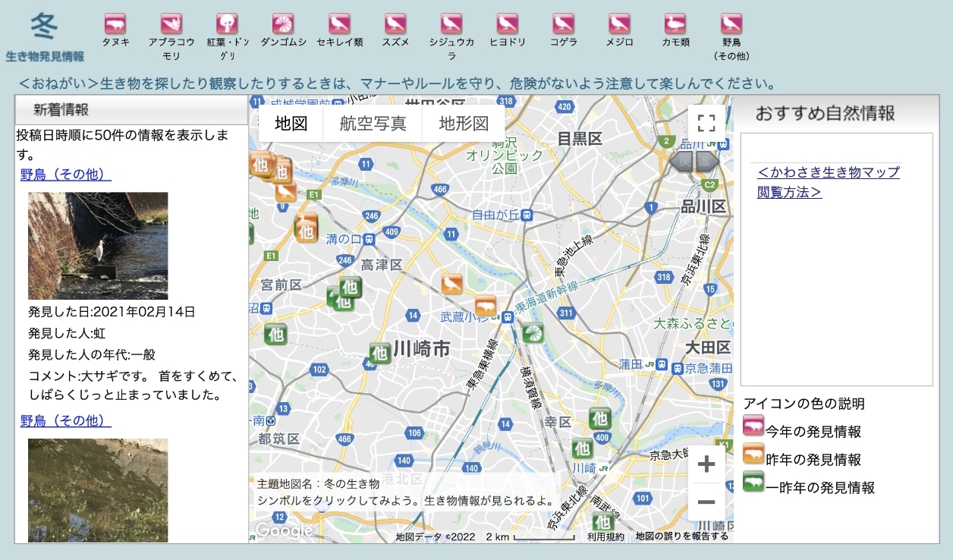The width and height of the screenshot is (953, 560).
Task: Select the スズメ category icon
Action: pyautogui.click(x=395, y=24)
